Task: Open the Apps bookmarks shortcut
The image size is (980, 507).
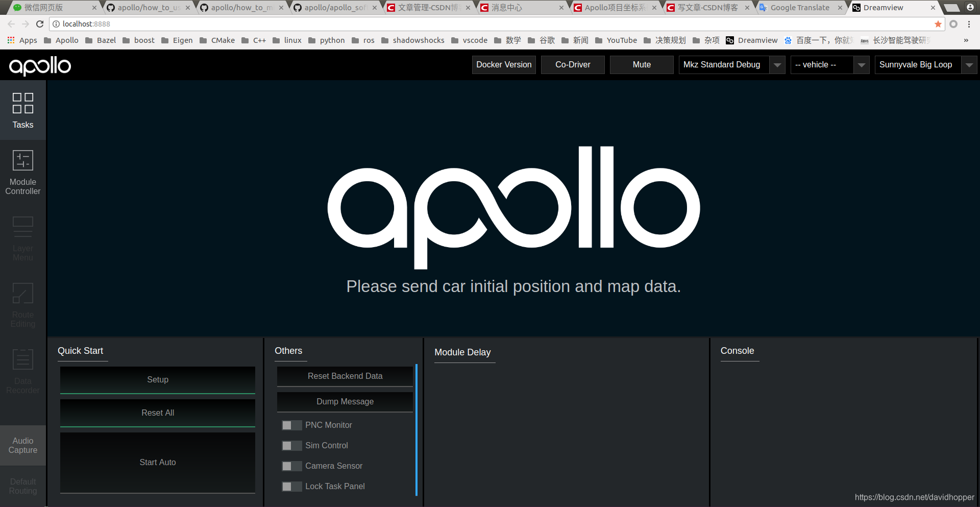Action: pyautogui.click(x=22, y=40)
